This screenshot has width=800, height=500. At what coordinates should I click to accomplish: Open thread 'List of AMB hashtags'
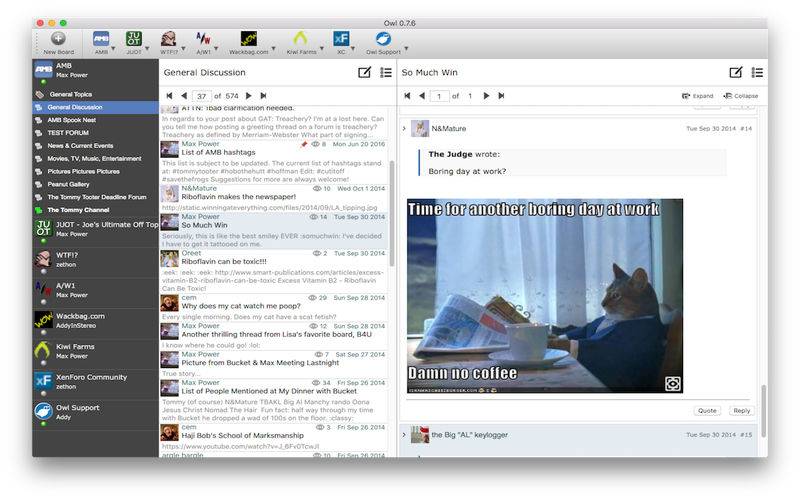pos(274,162)
